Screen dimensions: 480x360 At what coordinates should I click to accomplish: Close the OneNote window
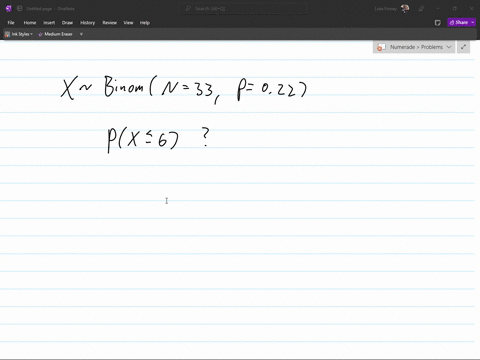[x=471, y=9]
